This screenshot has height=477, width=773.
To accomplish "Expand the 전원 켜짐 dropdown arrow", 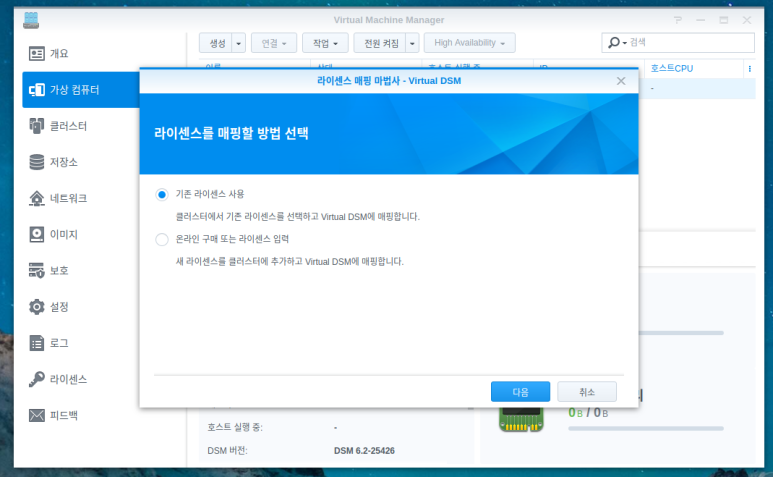I will pyautogui.click(x=412, y=43).
